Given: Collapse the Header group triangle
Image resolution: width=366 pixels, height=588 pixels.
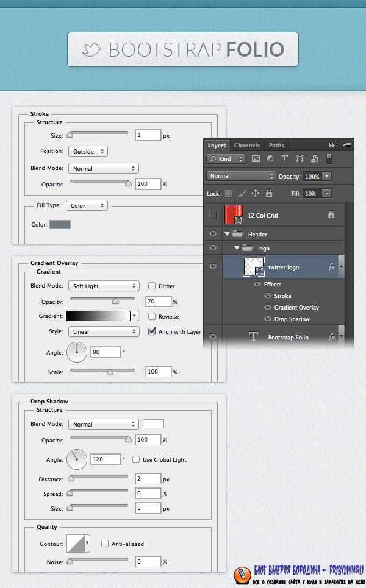Looking at the screenshot, I should coord(227,233).
